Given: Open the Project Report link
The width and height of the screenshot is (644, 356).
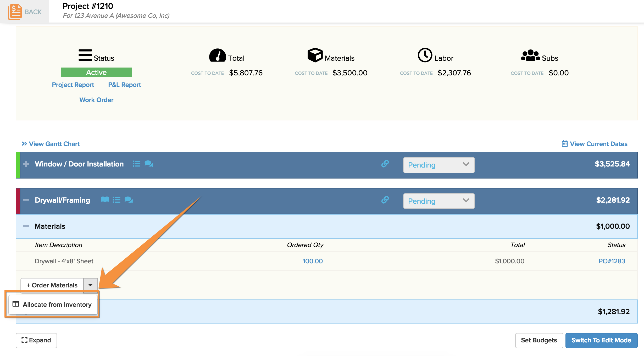Looking at the screenshot, I should (73, 85).
